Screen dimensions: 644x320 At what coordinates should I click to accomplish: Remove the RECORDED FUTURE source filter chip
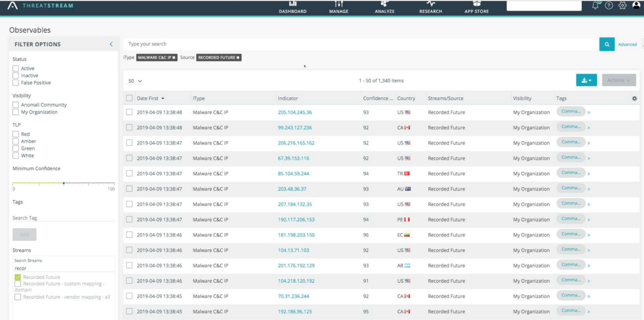[238, 58]
